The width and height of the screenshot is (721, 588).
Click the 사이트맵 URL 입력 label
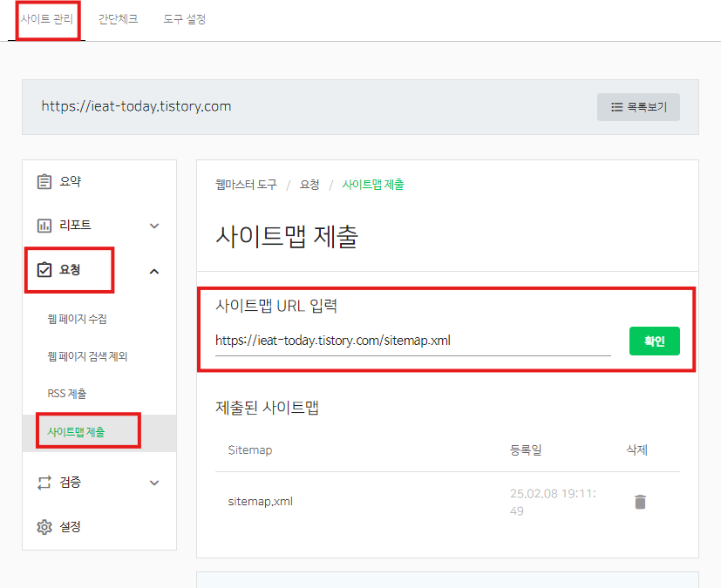click(x=276, y=306)
